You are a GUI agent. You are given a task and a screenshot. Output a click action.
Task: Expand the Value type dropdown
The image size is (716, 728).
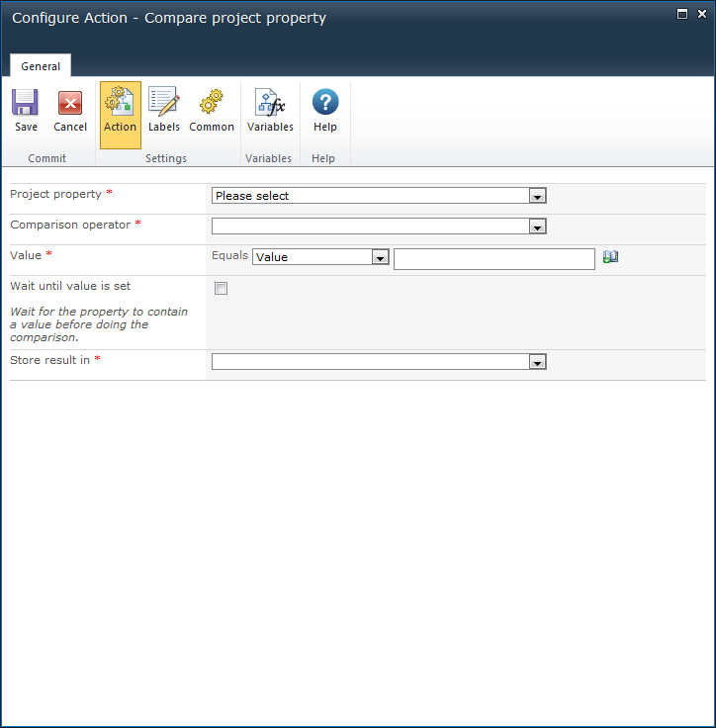(320, 257)
